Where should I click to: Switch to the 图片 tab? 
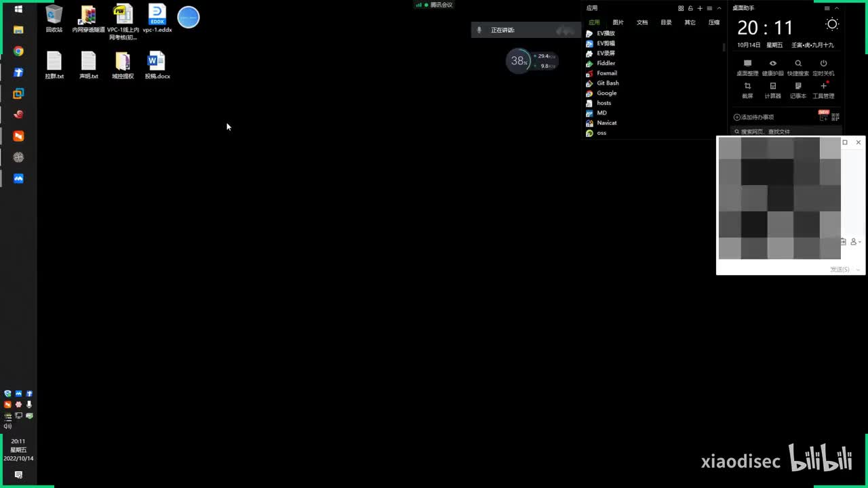(x=618, y=22)
